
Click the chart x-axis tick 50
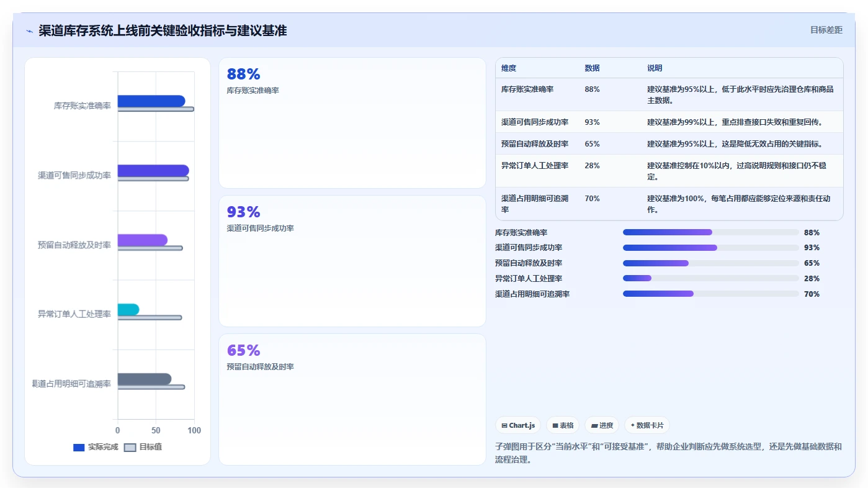point(156,430)
